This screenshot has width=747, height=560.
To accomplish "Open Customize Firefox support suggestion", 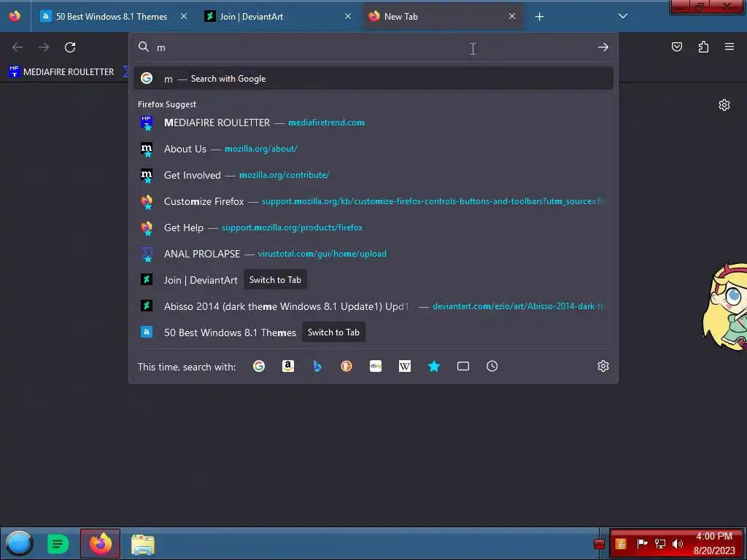I will coord(373,201).
